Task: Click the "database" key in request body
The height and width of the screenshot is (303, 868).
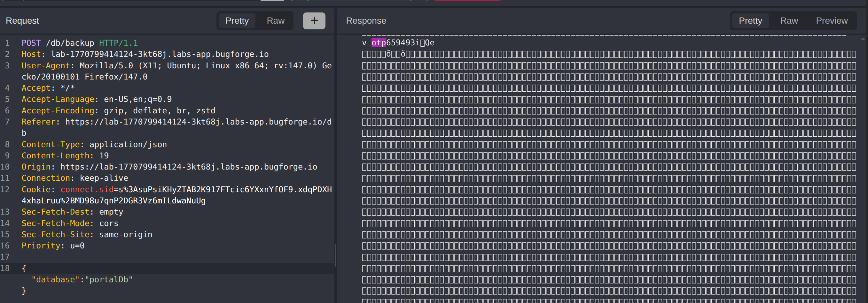Action: click(55, 280)
